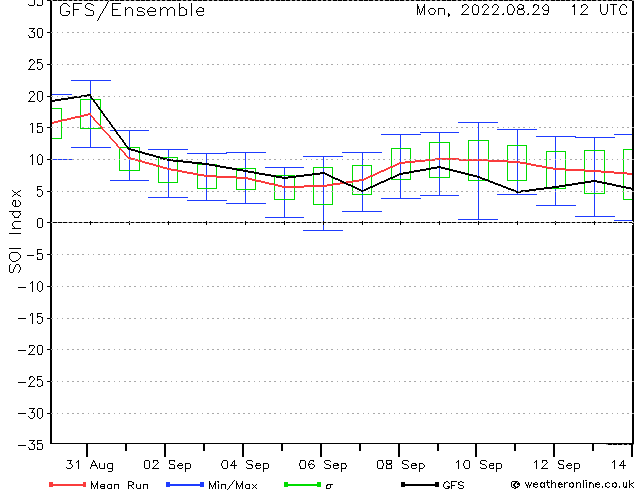Click the green sigma box at 06 Sep
The width and height of the screenshot is (634, 490).
click(323, 186)
